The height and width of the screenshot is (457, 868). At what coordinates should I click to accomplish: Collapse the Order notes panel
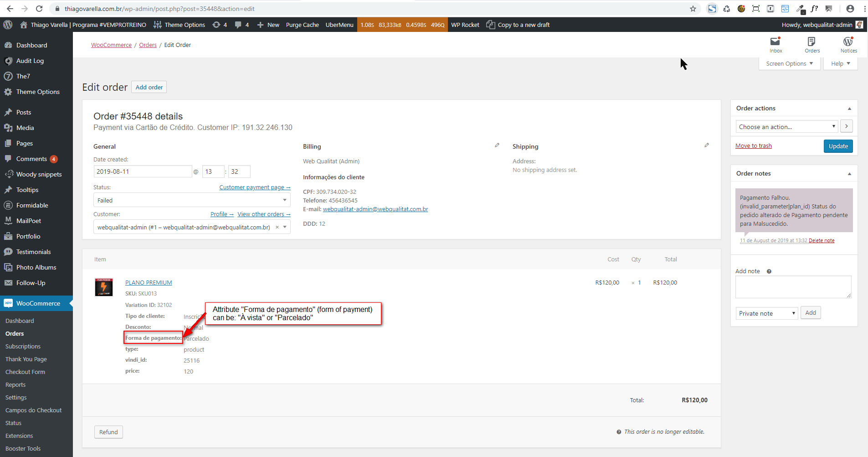[849, 174]
